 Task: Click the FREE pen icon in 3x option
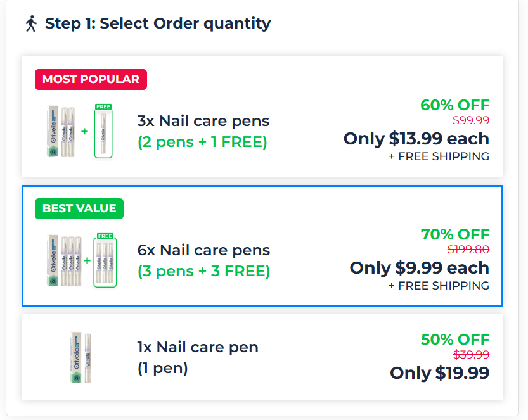103,132
